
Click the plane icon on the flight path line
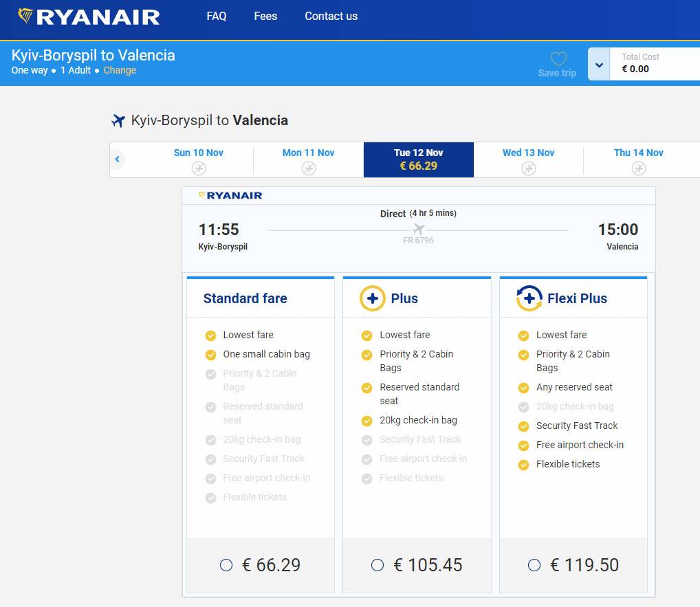pos(418,229)
